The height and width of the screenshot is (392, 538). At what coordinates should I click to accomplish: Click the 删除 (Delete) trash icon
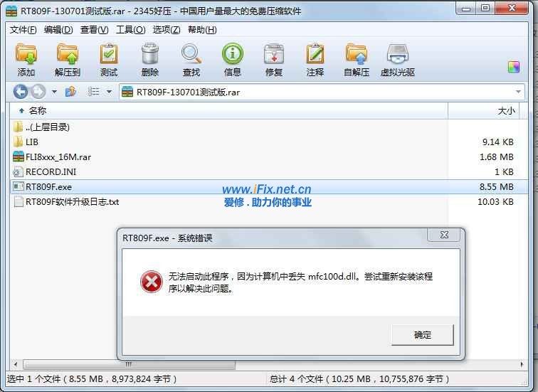(150, 60)
